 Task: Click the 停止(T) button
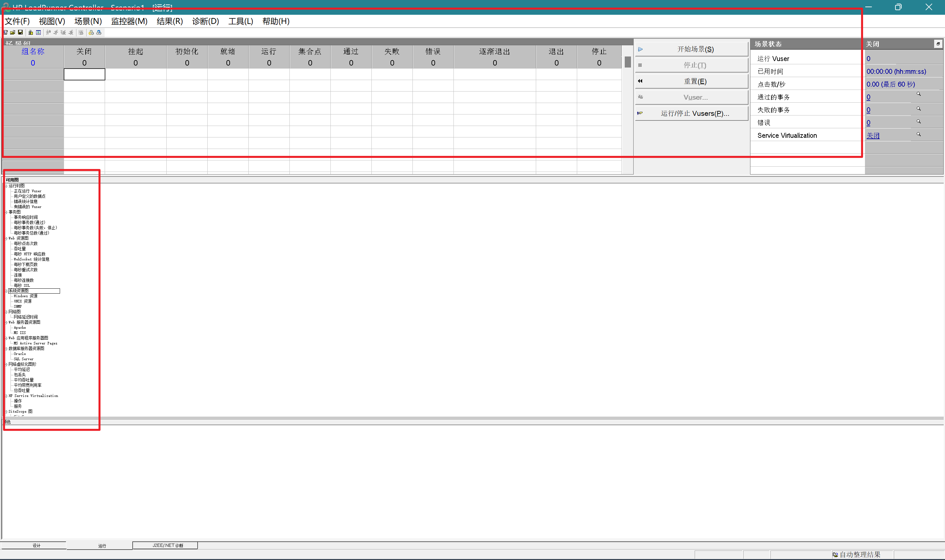click(x=692, y=65)
